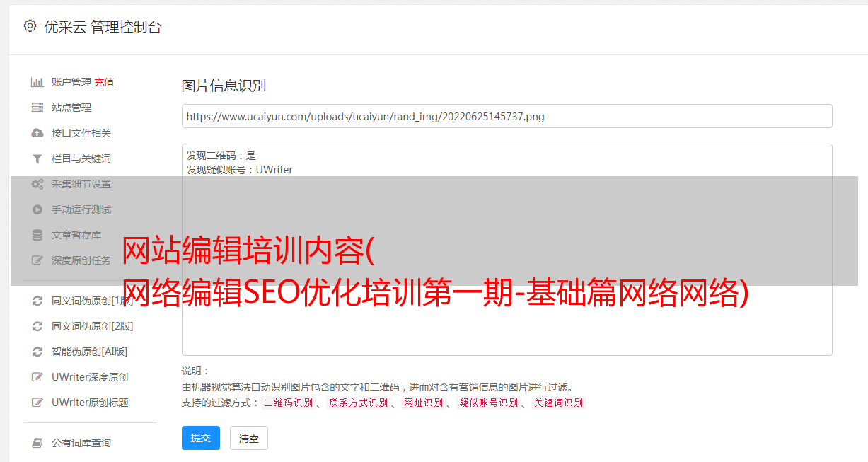Click the 优采云 管理控制台 title

[103, 27]
